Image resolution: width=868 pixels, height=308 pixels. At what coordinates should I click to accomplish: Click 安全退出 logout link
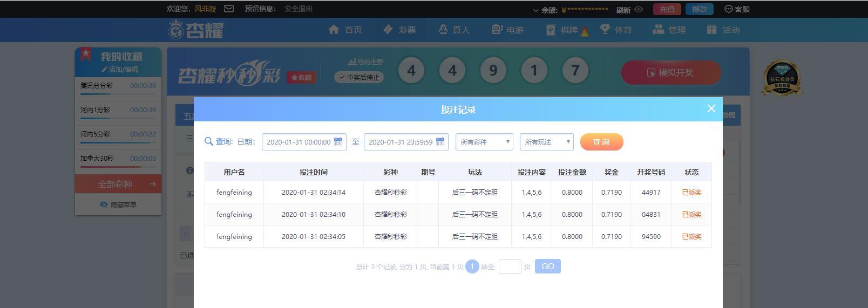click(x=299, y=9)
